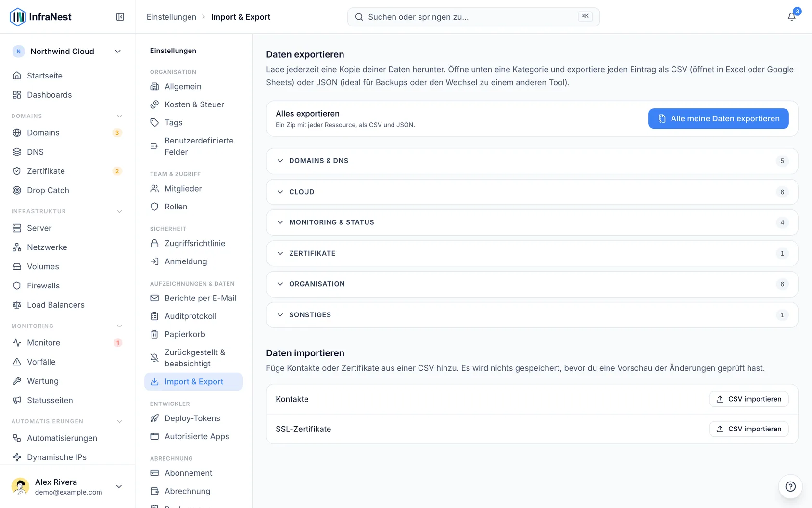The width and height of the screenshot is (812, 508).
Task: Open Deploy-Tokens rocket icon
Action: (x=154, y=418)
